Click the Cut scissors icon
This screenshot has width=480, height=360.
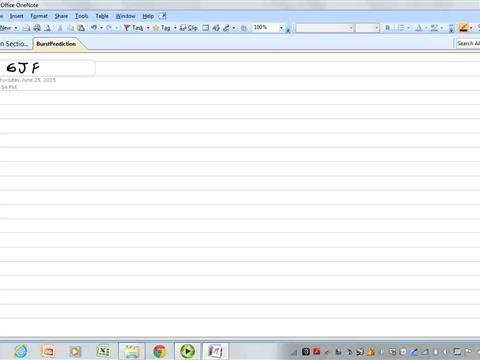[60, 28]
